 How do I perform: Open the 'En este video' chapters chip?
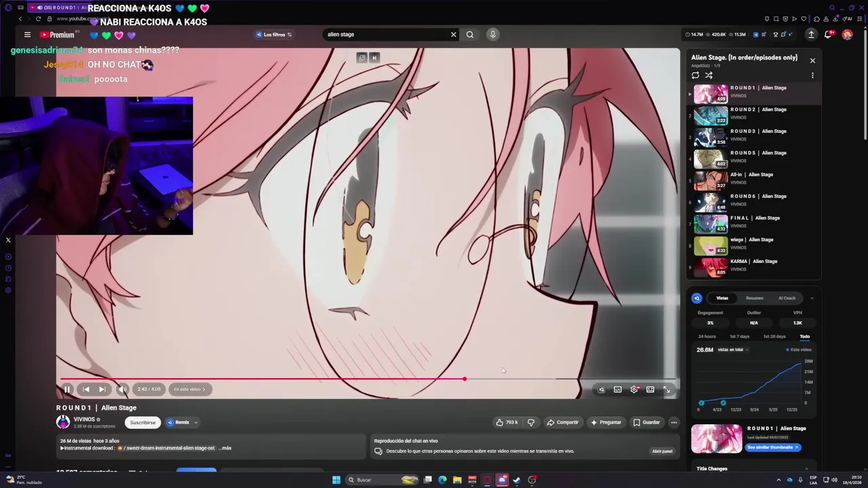point(189,389)
